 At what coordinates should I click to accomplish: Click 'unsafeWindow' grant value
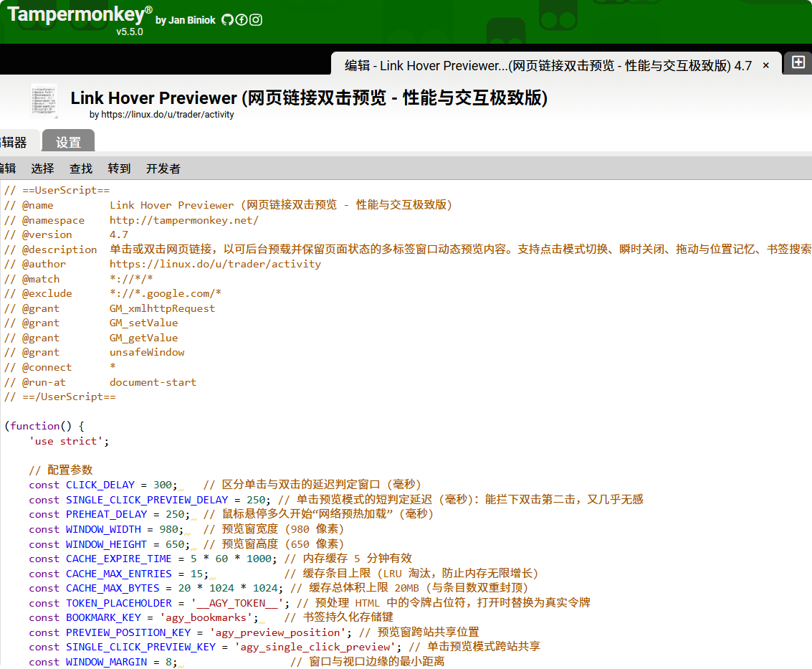click(146, 352)
